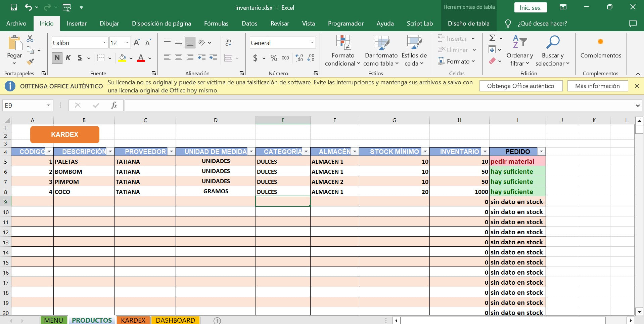This screenshot has width=644, height=324.
Task: Open the CATEGORÍA column filter dropdown
Action: coord(306,152)
